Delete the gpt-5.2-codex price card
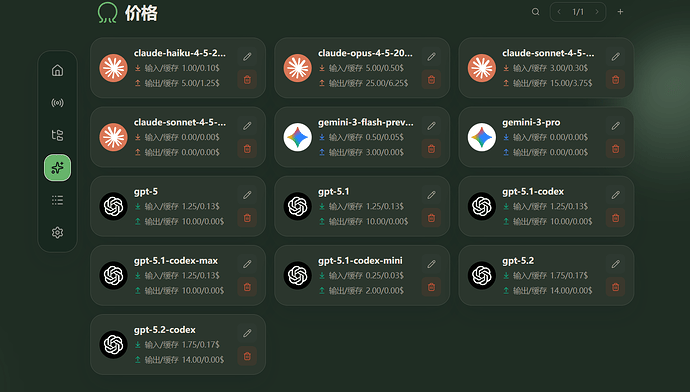 [247, 356]
